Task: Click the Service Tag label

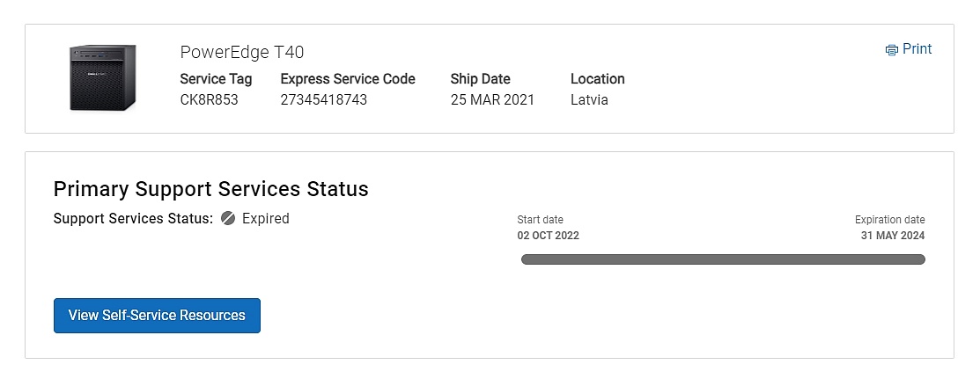Action: (x=216, y=79)
